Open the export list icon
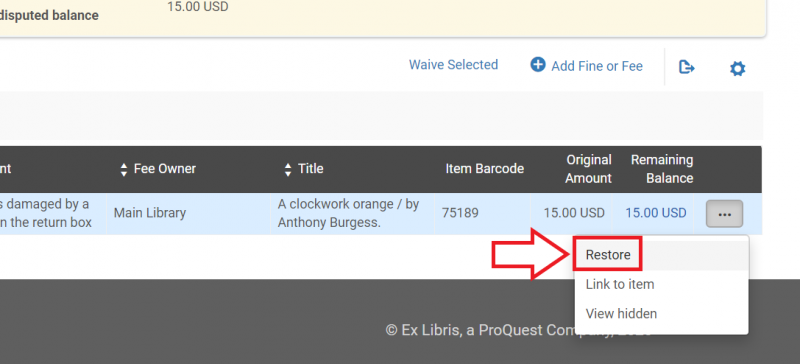The image size is (800, 364). pyautogui.click(x=687, y=67)
